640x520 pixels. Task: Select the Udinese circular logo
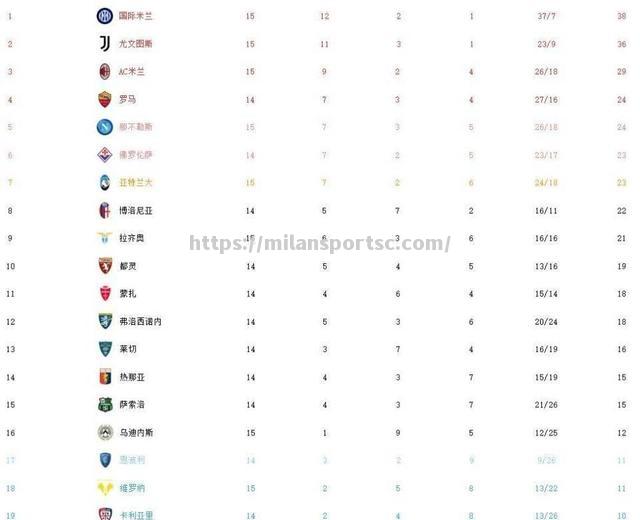[105, 432]
